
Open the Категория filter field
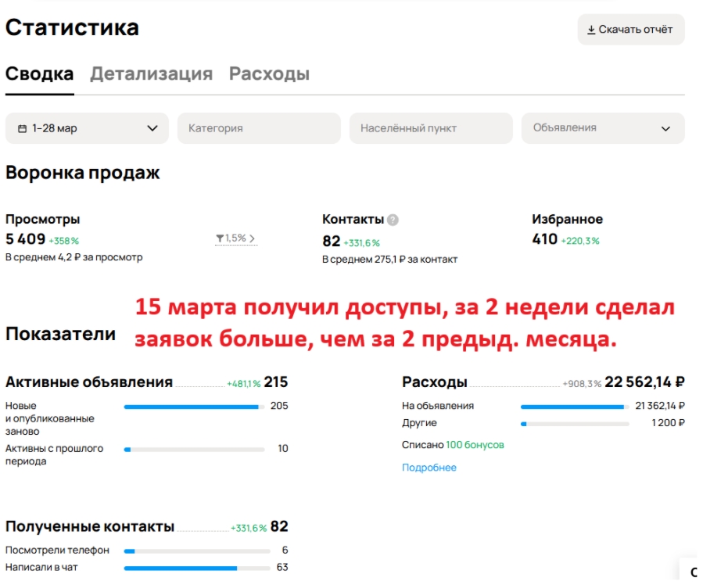pyautogui.click(x=259, y=128)
